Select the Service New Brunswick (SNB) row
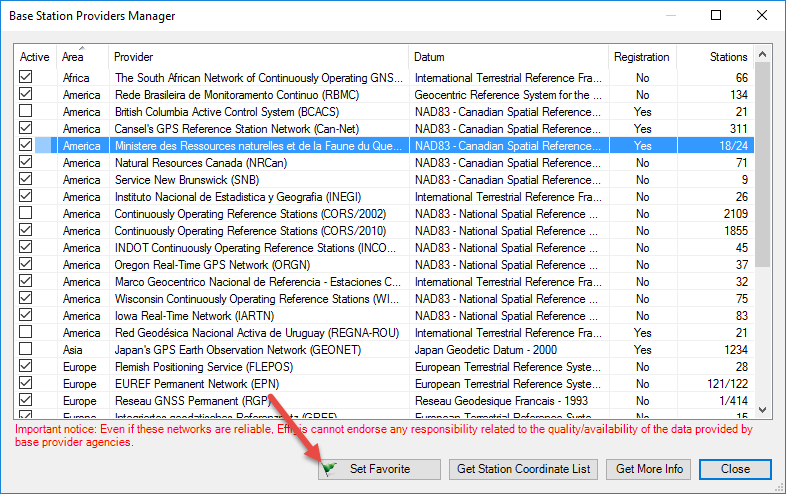The width and height of the screenshot is (786, 494). click(384, 180)
